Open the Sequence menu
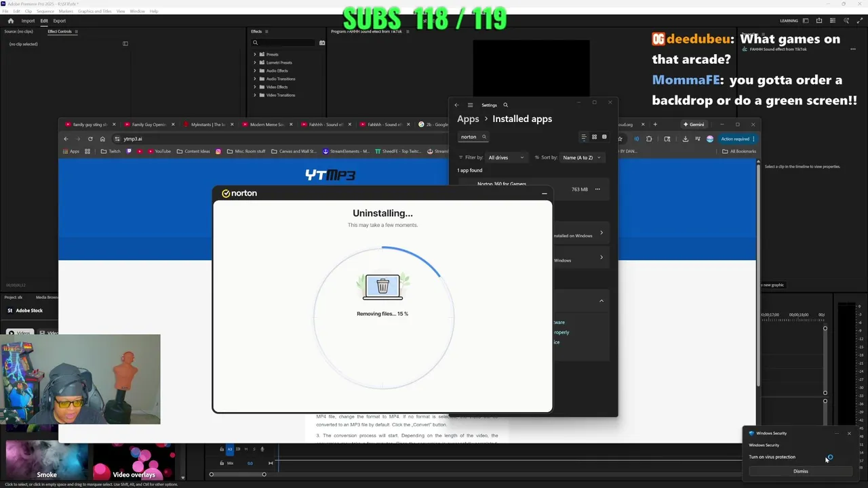Screen dimensions: 868x488 (x=45, y=12)
